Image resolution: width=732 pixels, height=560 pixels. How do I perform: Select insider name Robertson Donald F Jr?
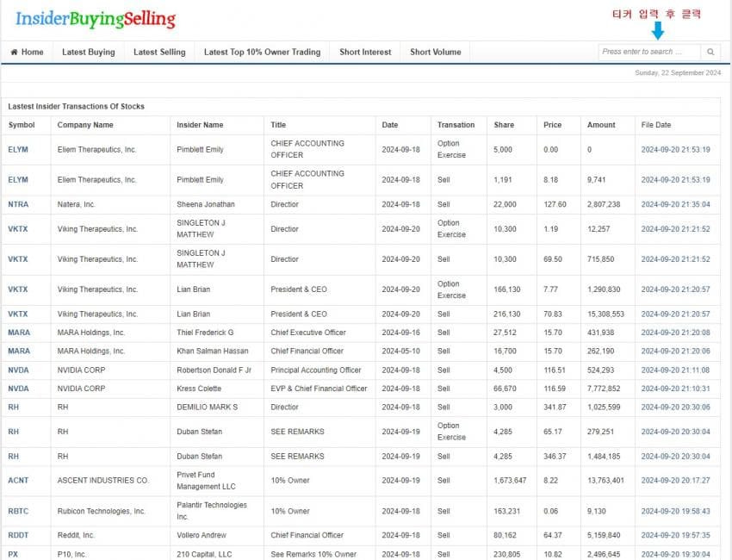click(x=214, y=370)
